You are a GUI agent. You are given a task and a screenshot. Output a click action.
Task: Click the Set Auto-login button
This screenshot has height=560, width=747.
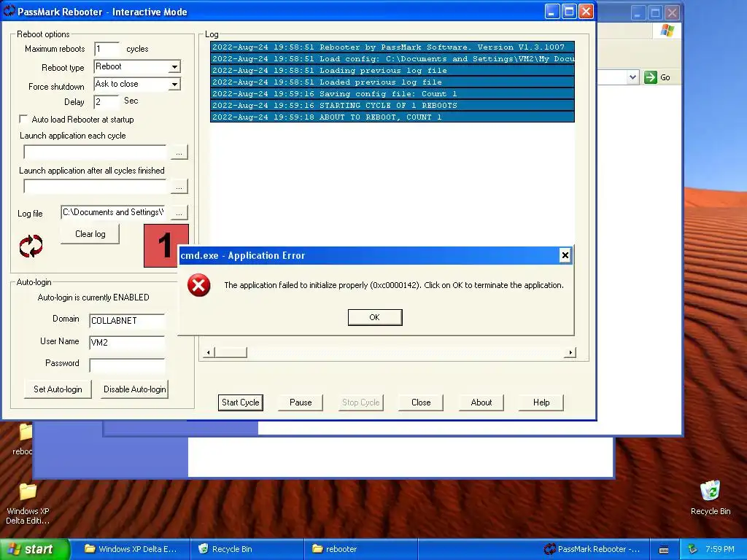point(58,389)
